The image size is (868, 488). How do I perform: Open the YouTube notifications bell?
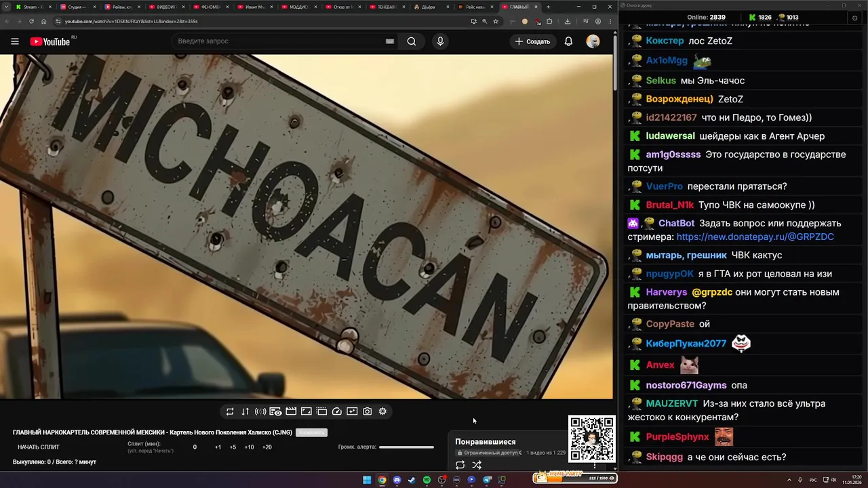coord(568,41)
